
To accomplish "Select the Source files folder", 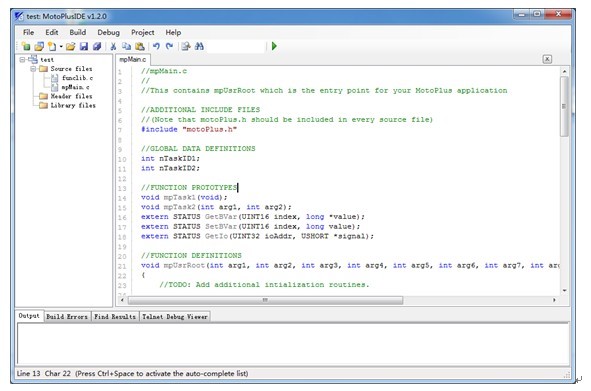I will click(x=71, y=69).
